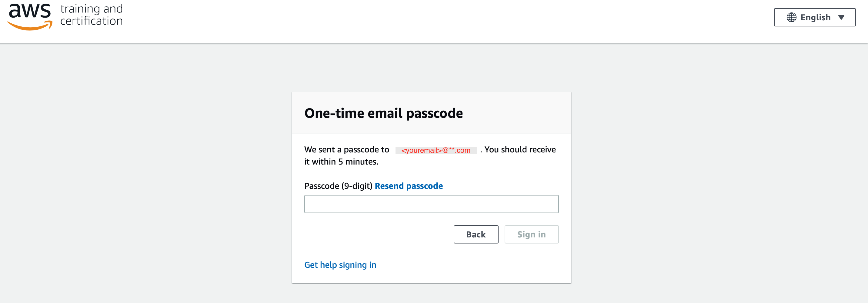Viewport: 868px width, 303px height.
Task: Open the English language selector
Action: click(814, 18)
